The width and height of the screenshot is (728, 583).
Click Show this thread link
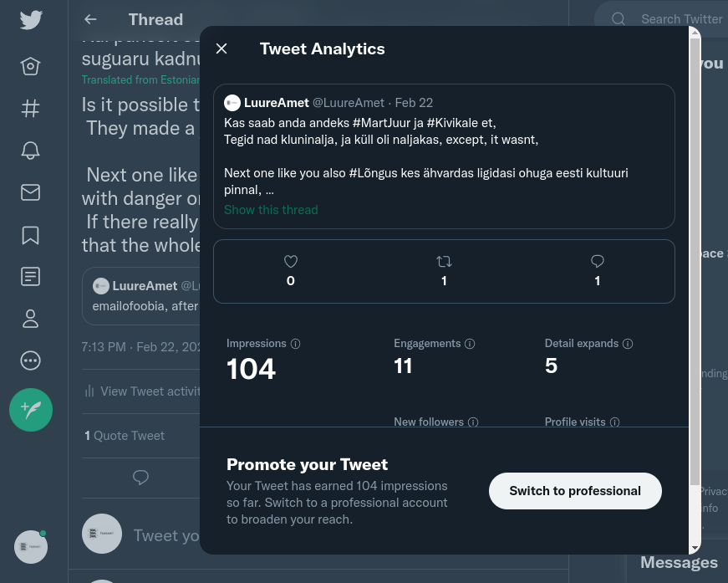point(271,210)
